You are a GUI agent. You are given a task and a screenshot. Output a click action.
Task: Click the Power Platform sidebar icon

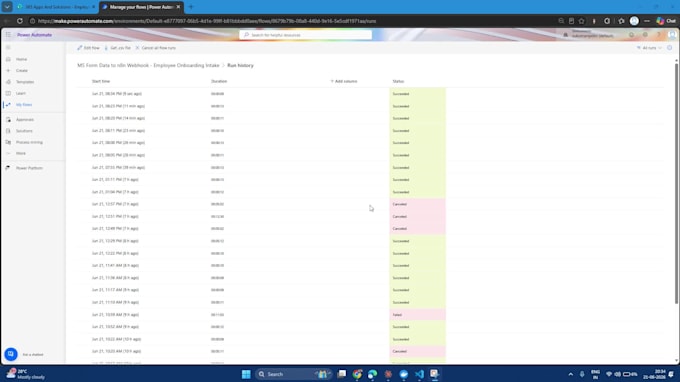(8, 168)
